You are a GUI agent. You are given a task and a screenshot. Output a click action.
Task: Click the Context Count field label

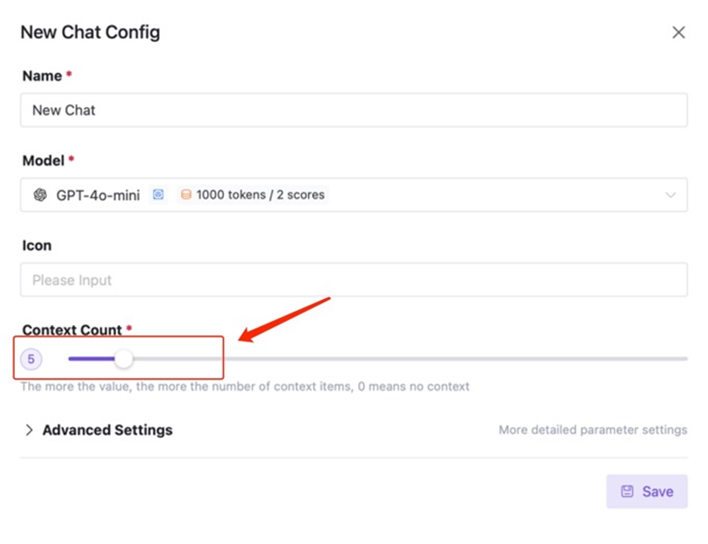click(72, 330)
